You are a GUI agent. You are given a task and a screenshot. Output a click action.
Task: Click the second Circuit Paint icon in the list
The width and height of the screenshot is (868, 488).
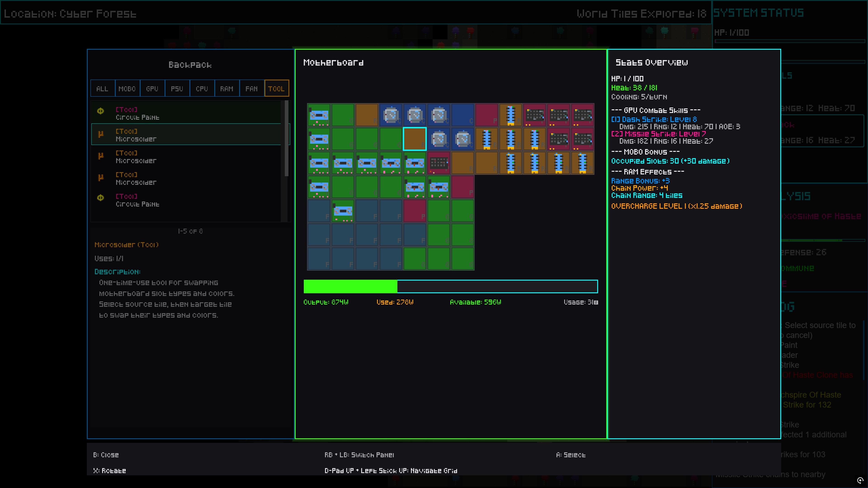click(100, 198)
